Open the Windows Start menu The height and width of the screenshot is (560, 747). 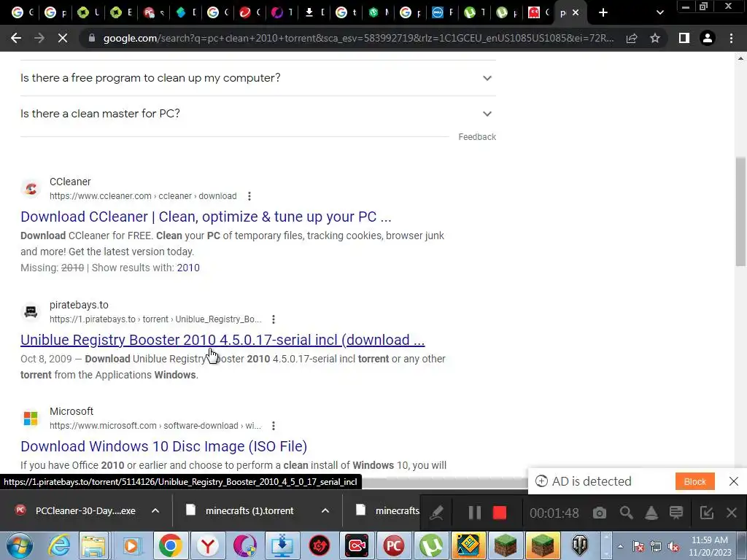coord(19,545)
